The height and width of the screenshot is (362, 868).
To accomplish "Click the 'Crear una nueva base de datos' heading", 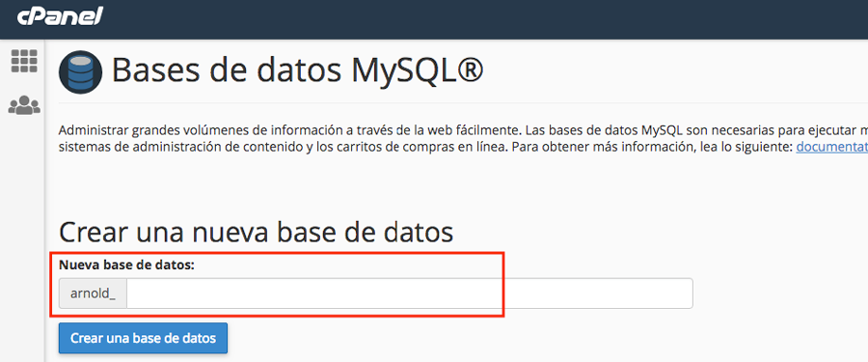I will pos(256,233).
